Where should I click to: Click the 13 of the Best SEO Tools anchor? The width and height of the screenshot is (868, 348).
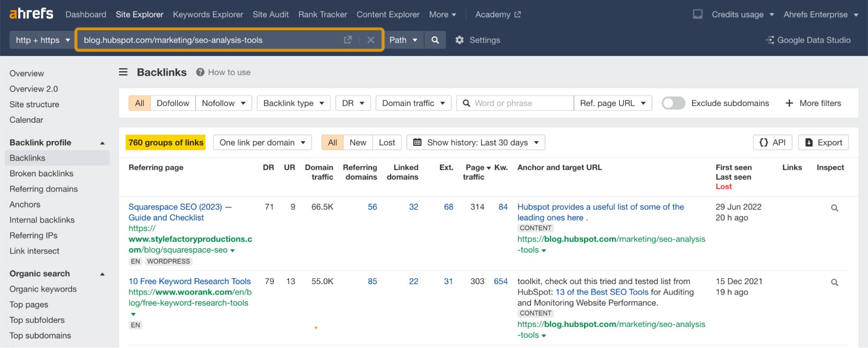pyautogui.click(x=602, y=292)
